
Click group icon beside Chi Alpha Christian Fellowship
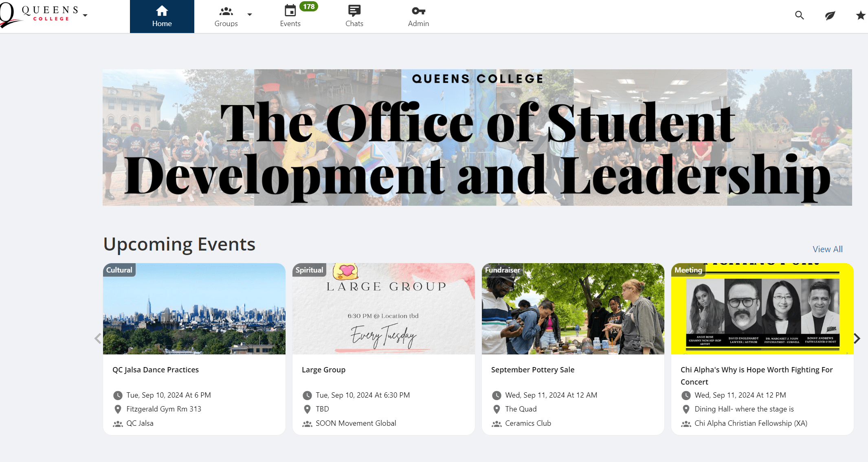(686, 424)
